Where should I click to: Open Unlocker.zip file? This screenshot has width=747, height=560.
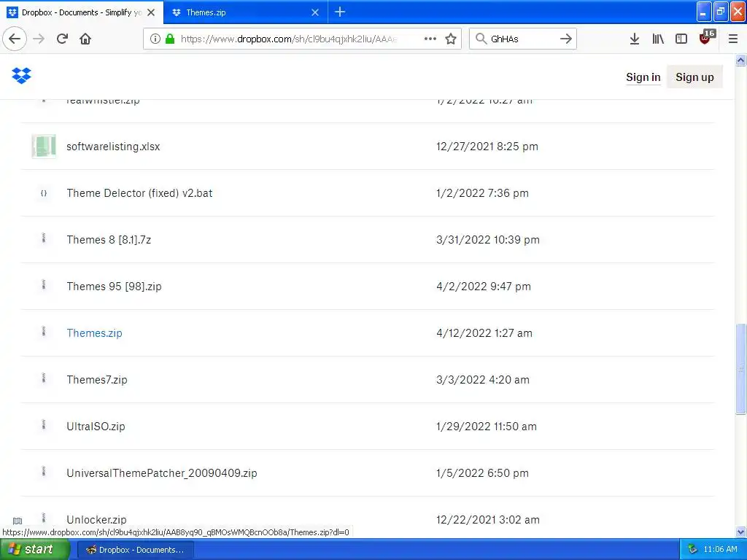(97, 519)
